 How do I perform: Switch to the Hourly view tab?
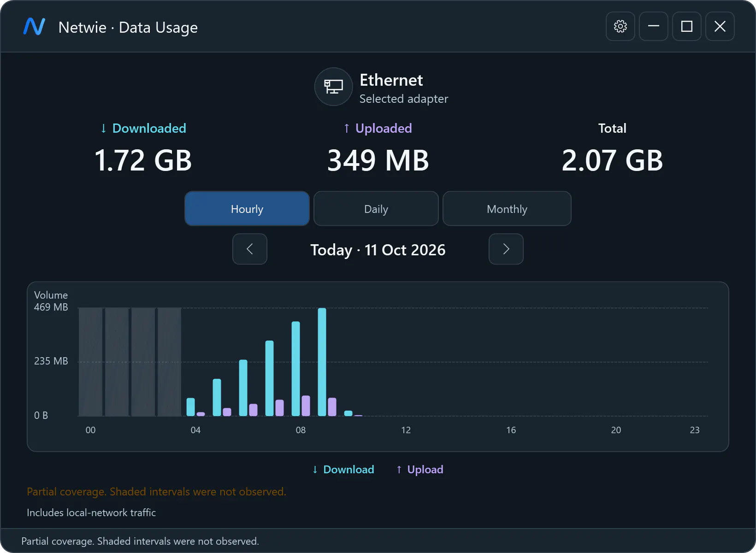[247, 209]
